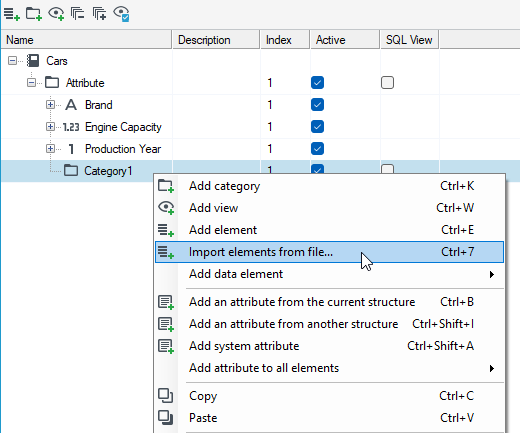Select Add attribute to all elements entry
Image resolution: width=520 pixels, height=433 pixels.
tap(329, 368)
